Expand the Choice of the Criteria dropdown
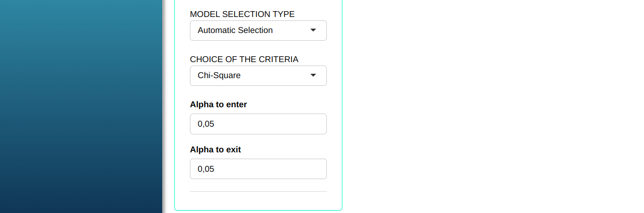Screen dimensions: 644x213 258,76
